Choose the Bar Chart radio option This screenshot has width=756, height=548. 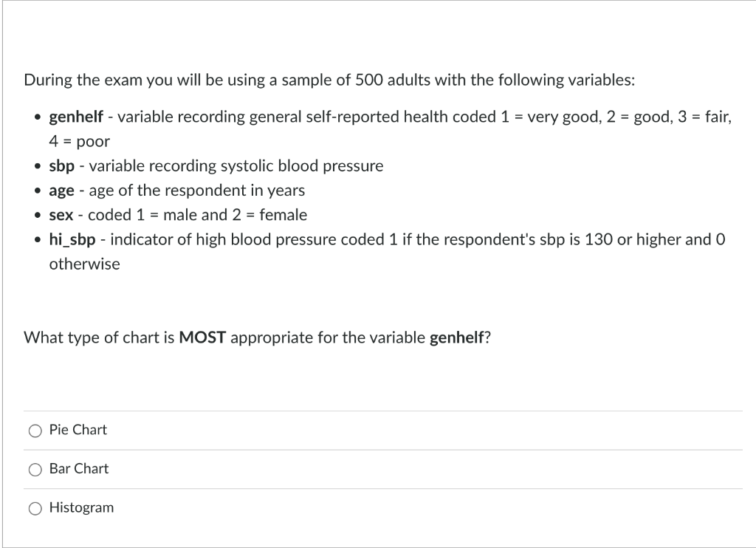point(35,470)
